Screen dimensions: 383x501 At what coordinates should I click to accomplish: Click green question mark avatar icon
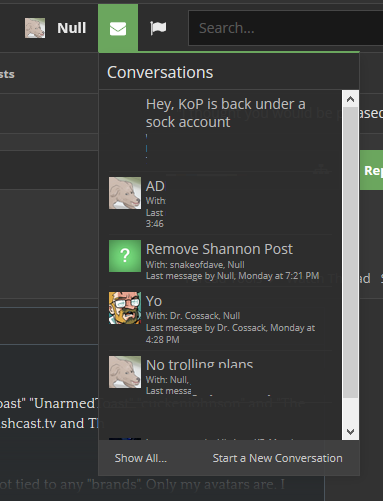(x=125, y=256)
